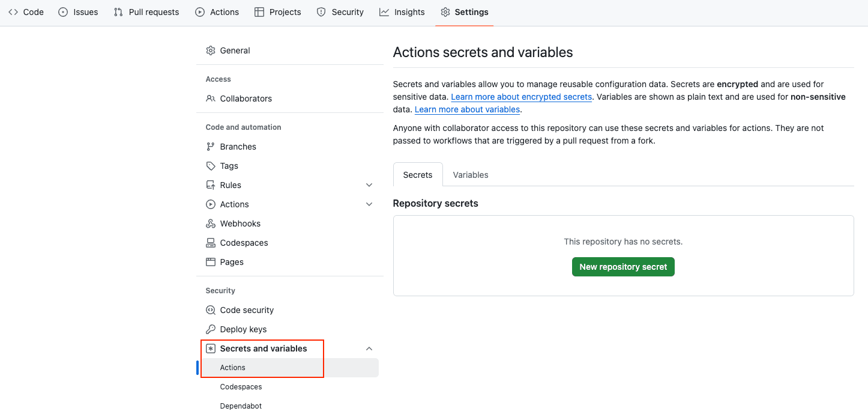
Task: Click the New repository secret button
Action: click(x=623, y=267)
